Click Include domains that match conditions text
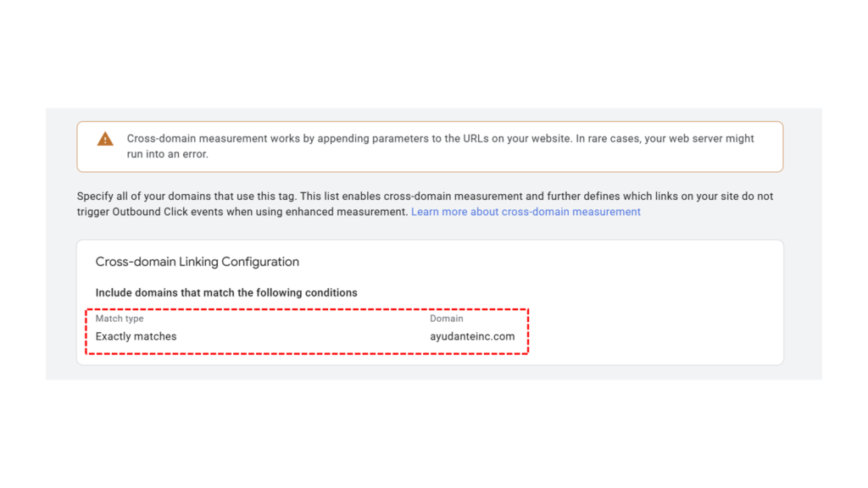 click(x=225, y=292)
